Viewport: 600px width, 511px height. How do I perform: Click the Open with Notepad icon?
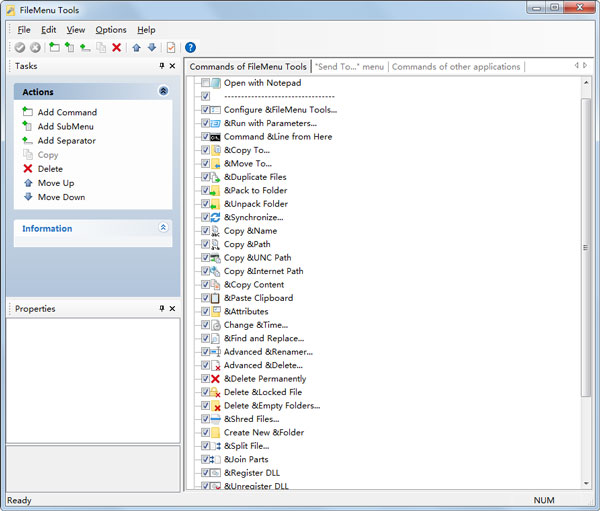coord(216,83)
